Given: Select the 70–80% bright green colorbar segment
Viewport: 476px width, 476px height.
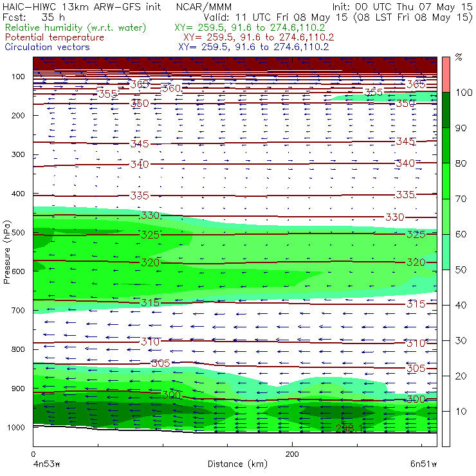Looking at the screenshot, I should point(446,181).
